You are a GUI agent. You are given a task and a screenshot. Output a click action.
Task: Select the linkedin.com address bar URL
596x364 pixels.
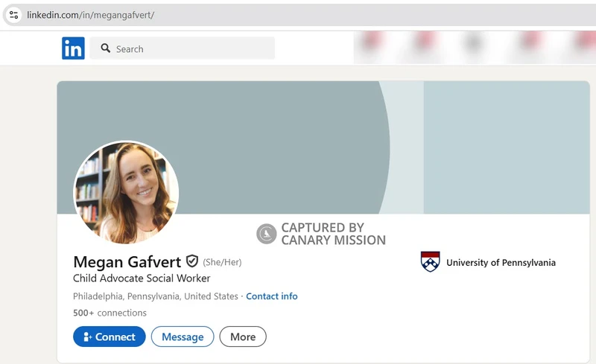[90, 15]
